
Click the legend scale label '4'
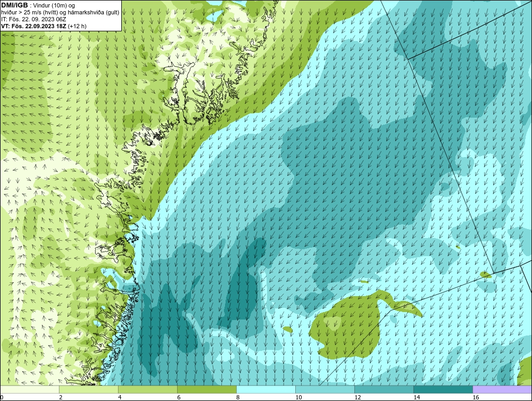[x=119, y=397]
